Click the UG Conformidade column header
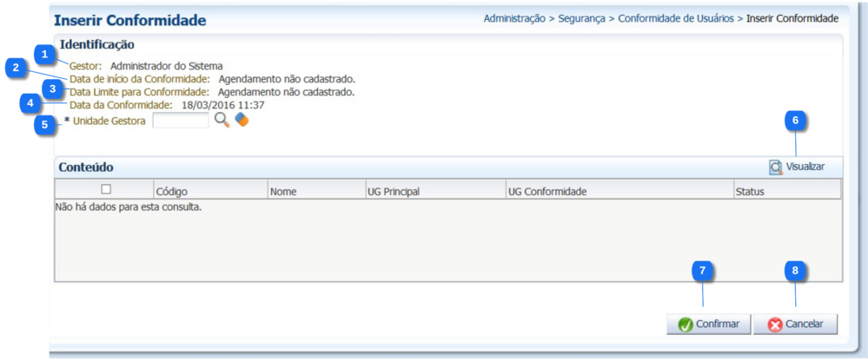Image resolution: width=868 pixels, height=361 pixels. 547,191
